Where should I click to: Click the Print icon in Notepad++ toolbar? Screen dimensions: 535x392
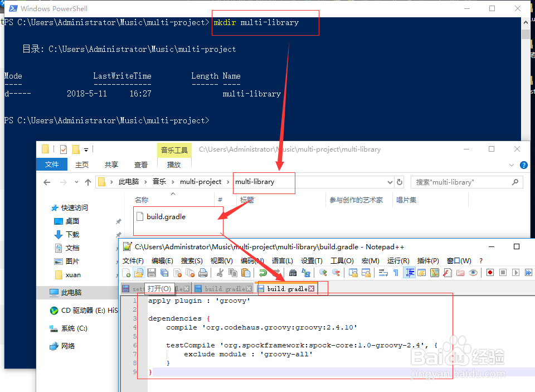pyautogui.click(x=203, y=273)
